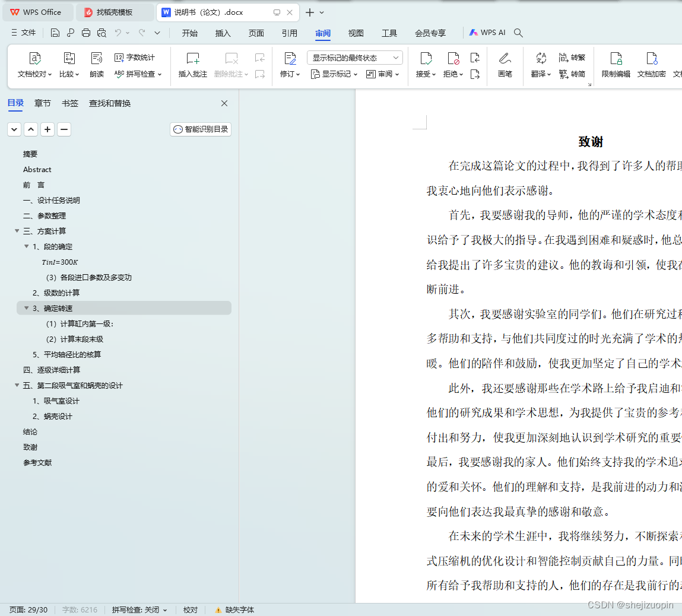Click next change icon below previous

[475, 74]
